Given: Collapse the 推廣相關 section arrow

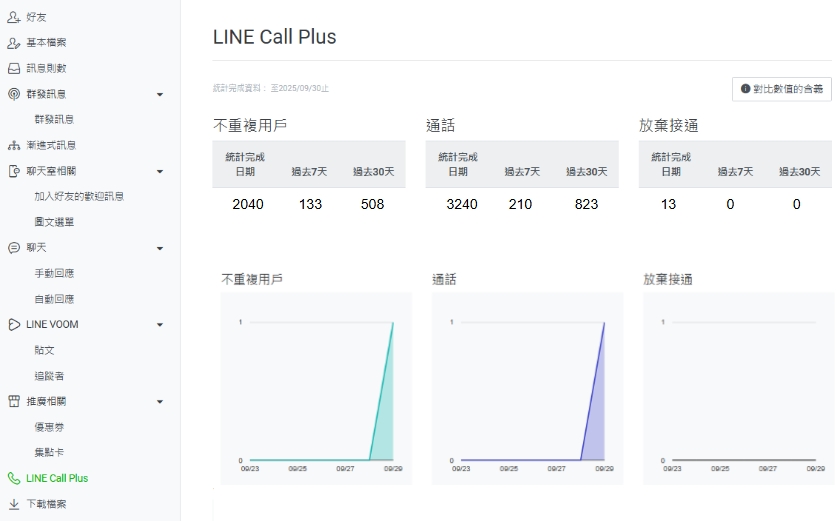Looking at the screenshot, I should pos(160,402).
